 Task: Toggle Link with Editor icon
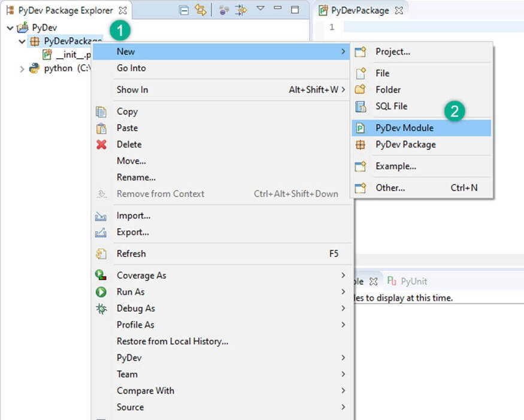[200, 10]
